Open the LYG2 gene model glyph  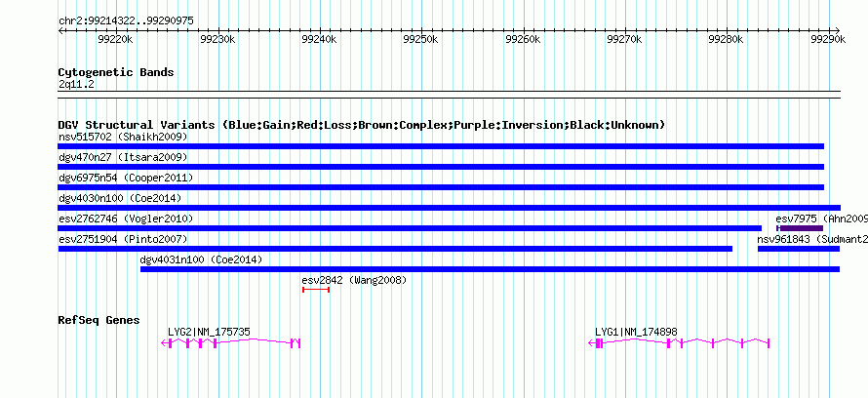(231, 343)
